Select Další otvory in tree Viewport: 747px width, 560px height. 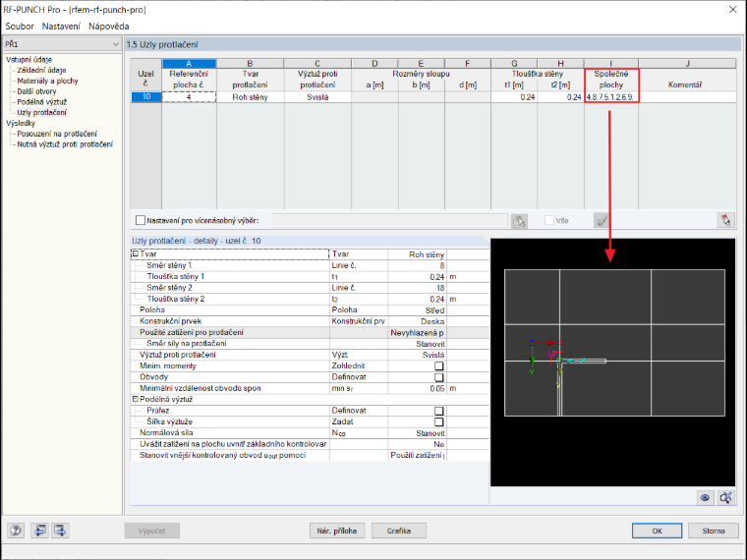(x=36, y=91)
